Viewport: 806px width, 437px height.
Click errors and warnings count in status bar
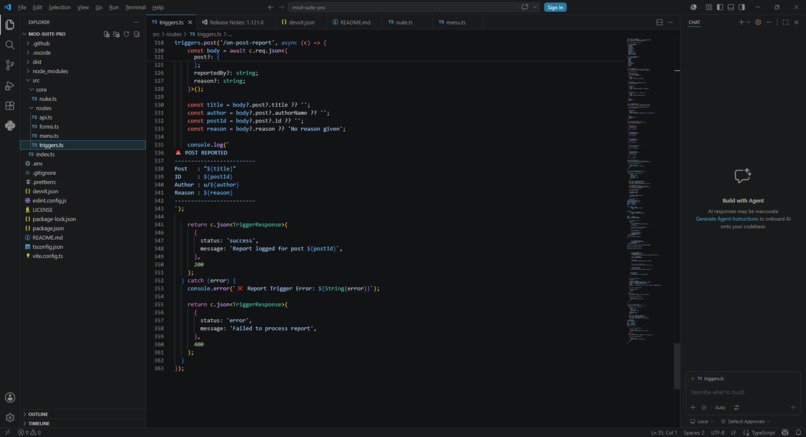30,432
